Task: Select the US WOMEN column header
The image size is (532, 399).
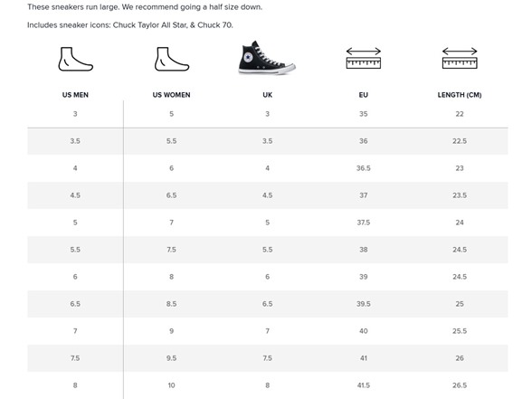Action: (171, 95)
